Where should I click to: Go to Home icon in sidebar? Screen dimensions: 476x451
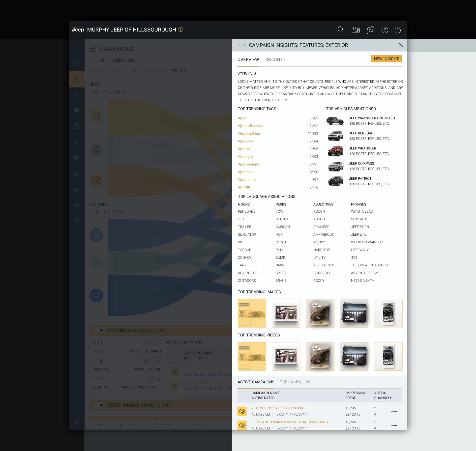click(x=77, y=48)
